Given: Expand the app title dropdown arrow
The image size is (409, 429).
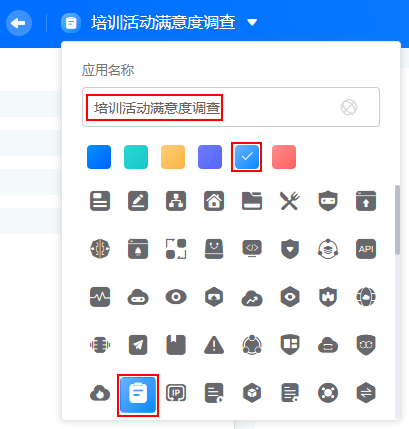Looking at the screenshot, I should tap(252, 22).
